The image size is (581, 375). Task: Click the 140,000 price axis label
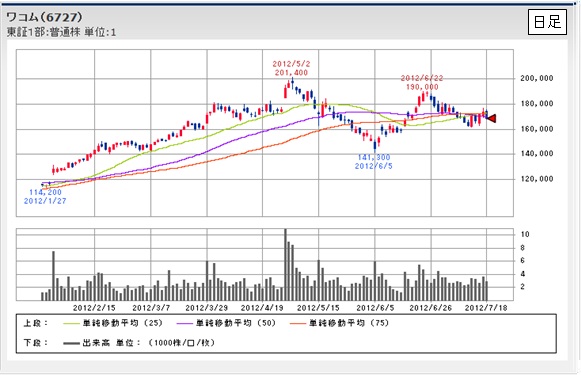tap(537, 153)
